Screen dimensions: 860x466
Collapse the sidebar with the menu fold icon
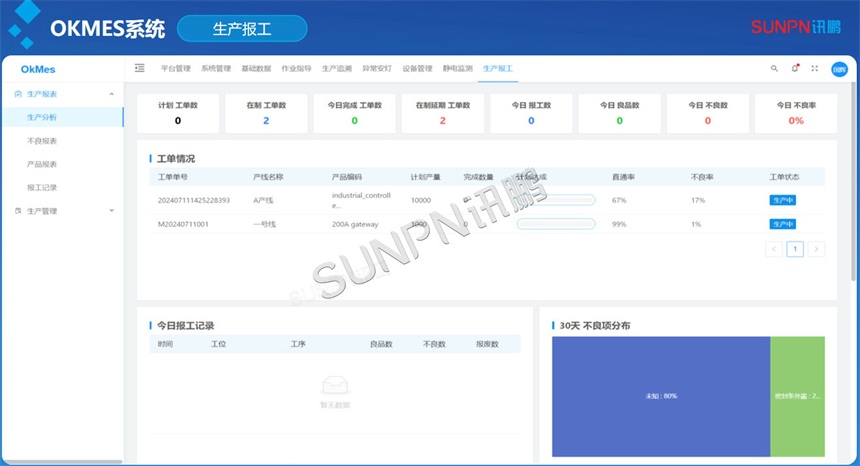[x=140, y=68]
